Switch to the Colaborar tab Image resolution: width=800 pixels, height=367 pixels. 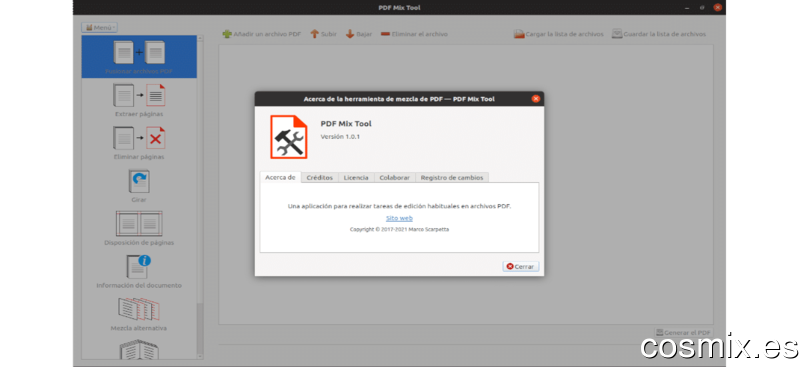(395, 178)
